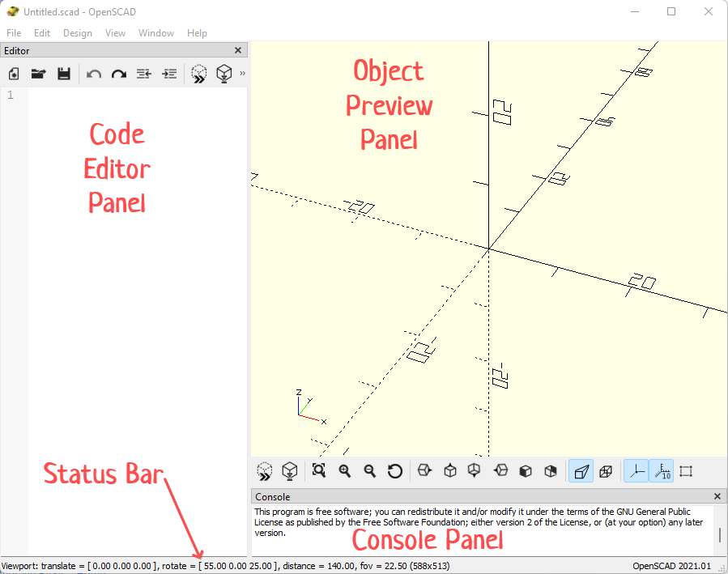Switch to the Right view
Image resolution: width=728 pixels, height=574 pixels.
tap(424, 470)
